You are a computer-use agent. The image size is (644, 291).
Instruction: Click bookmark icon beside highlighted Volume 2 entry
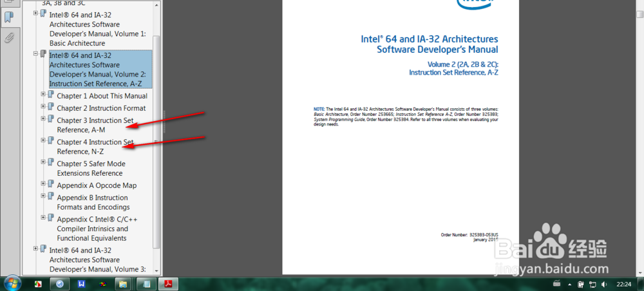point(43,54)
